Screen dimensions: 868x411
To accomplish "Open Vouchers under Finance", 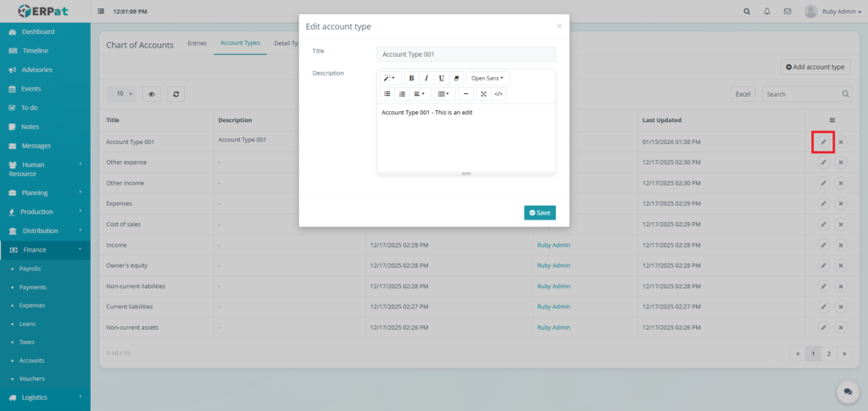I will pyautogui.click(x=32, y=378).
